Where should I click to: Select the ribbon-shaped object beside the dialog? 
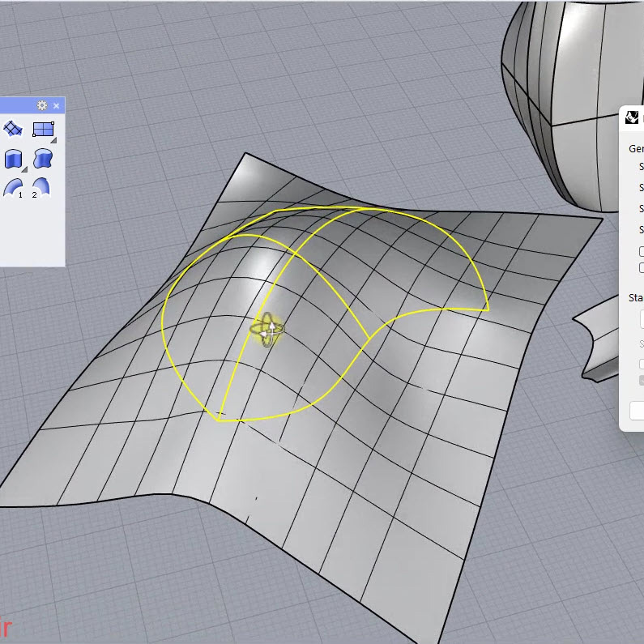(x=598, y=340)
